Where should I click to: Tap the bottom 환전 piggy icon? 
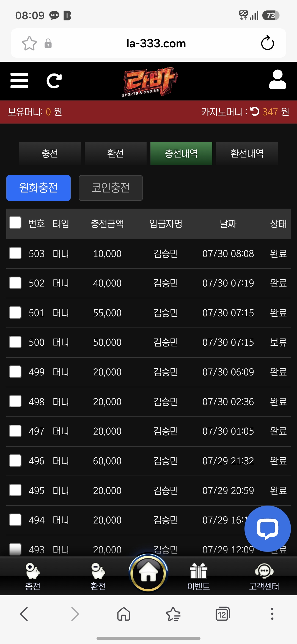pyautogui.click(x=98, y=571)
